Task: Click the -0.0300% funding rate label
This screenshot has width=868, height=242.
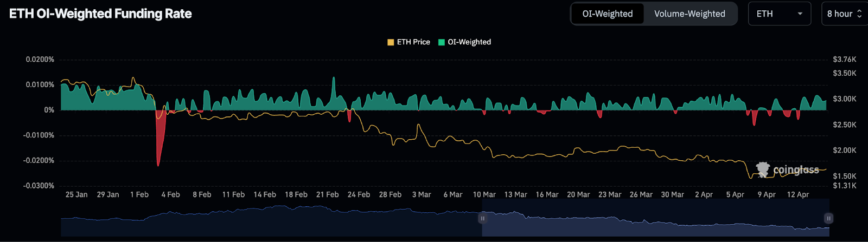Action: coord(39,186)
